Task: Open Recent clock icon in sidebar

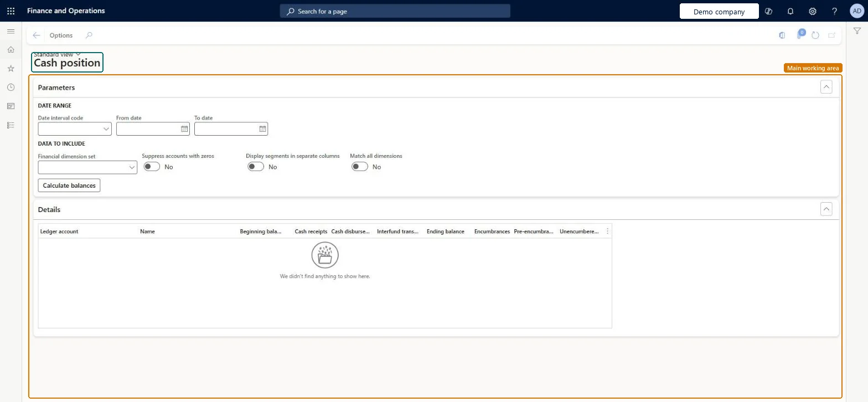Action: coord(11,87)
